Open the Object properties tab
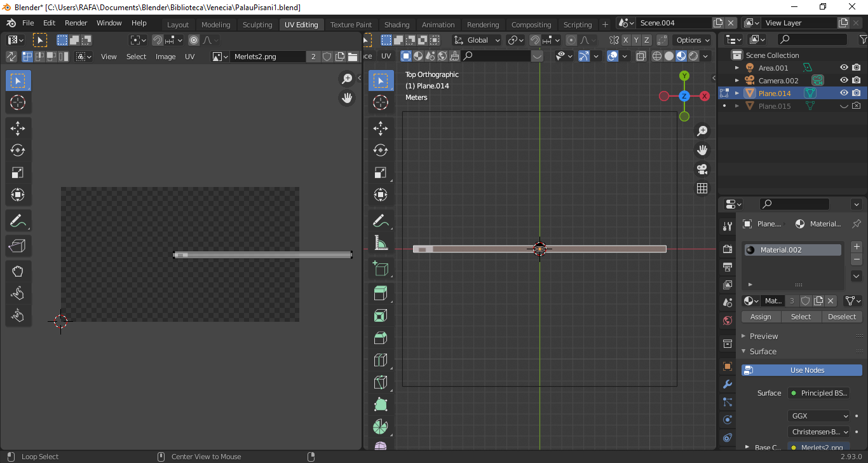This screenshot has width=868, height=463. (x=728, y=366)
